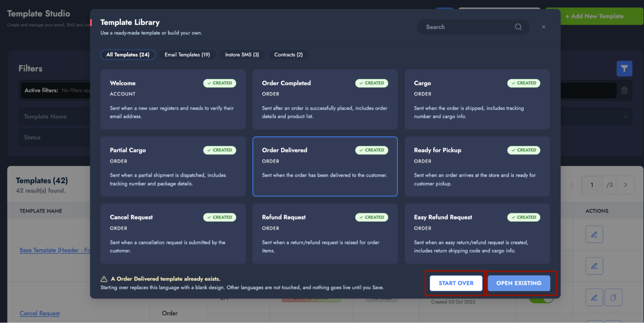
Task: Select the Cargo template card
Action: pyautogui.click(x=477, y=100)
